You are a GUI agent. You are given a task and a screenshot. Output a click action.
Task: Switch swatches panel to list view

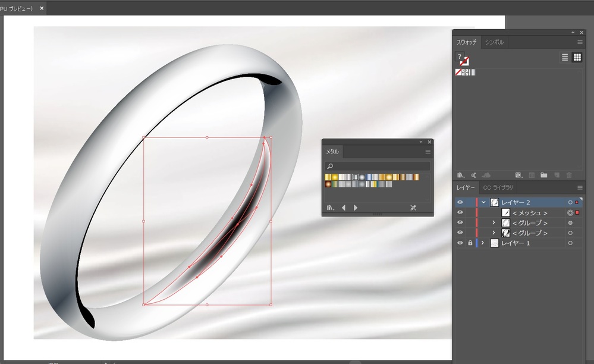[x=565, y=58]
